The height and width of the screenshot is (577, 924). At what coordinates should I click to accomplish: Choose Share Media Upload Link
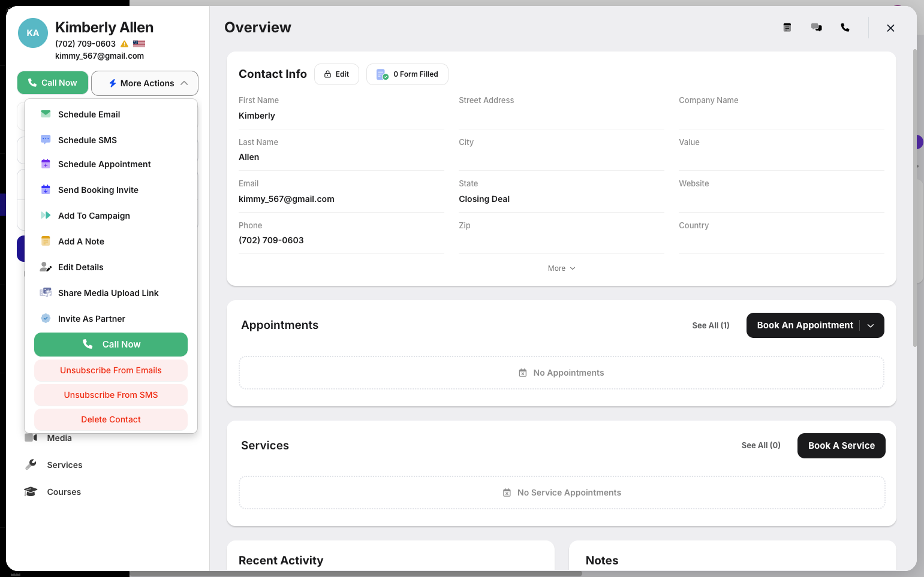(111, 293)
